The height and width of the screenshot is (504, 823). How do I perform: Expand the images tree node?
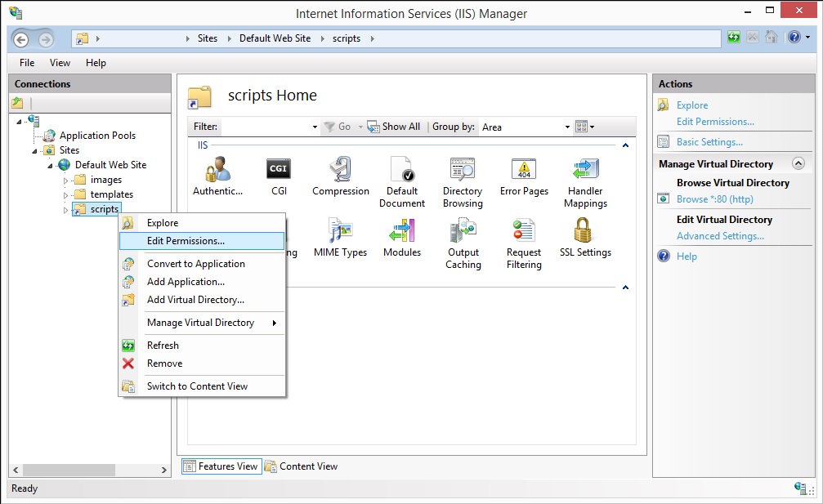point(65,181)
